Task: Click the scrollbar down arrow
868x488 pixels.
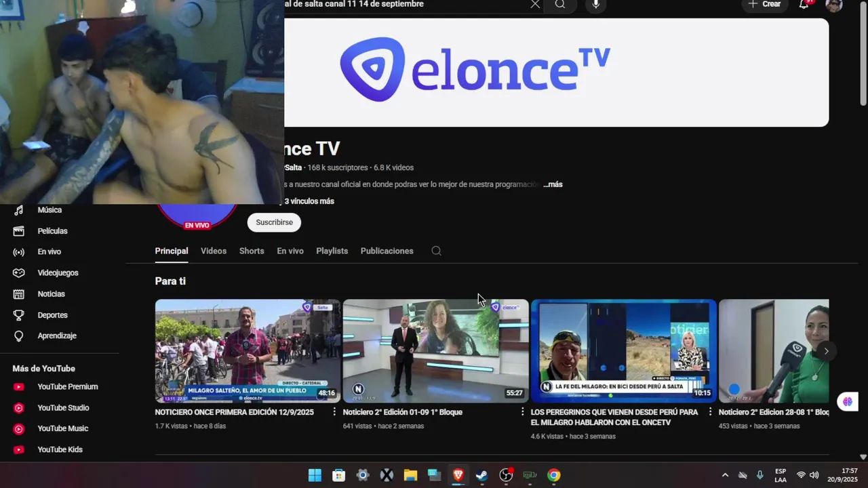Action: [863, 457]
